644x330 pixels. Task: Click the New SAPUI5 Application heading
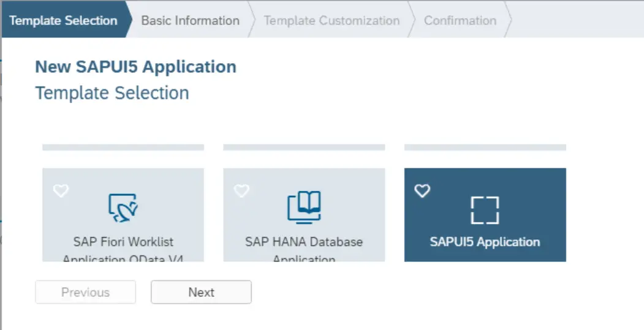coord(135,67)
